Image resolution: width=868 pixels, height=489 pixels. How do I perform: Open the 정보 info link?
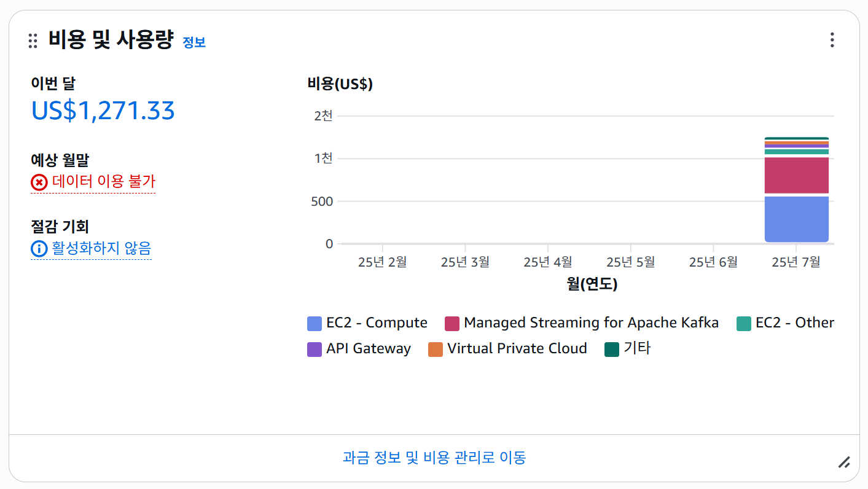click(194, 42)
